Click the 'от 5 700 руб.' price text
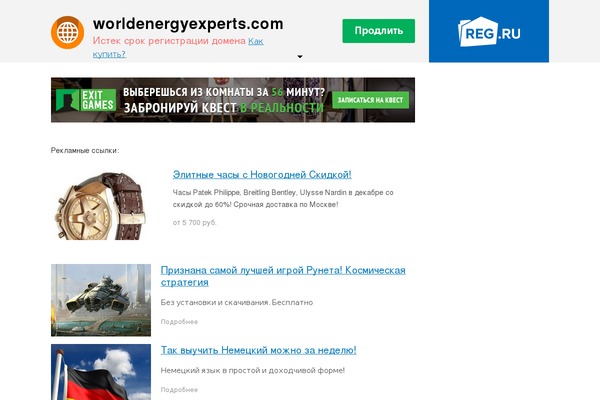Image resolution: width=600 pixels, height=400 pixels. pyautogui.click(x=194, y=222)
